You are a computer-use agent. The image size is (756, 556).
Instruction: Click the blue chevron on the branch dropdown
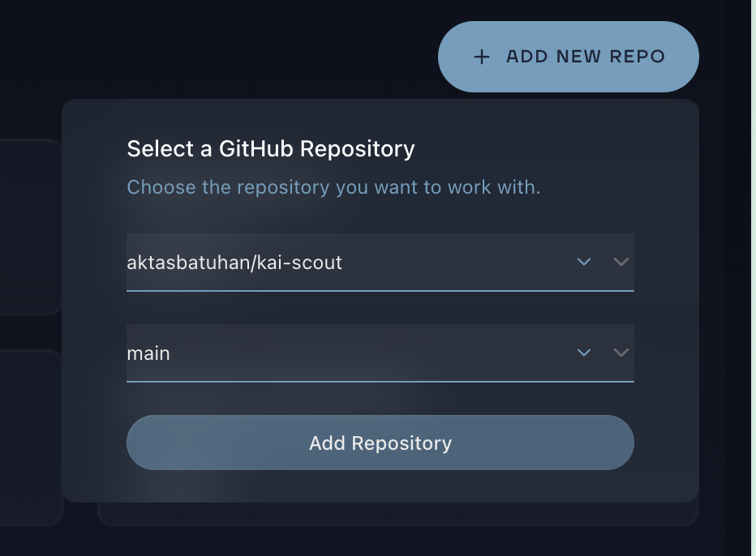point(583,353)
